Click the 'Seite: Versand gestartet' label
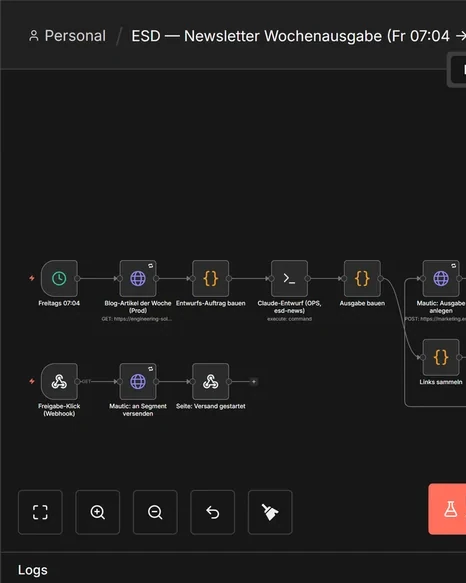The width and height of the screenshot is (466, 583). (x=210, y=406)
